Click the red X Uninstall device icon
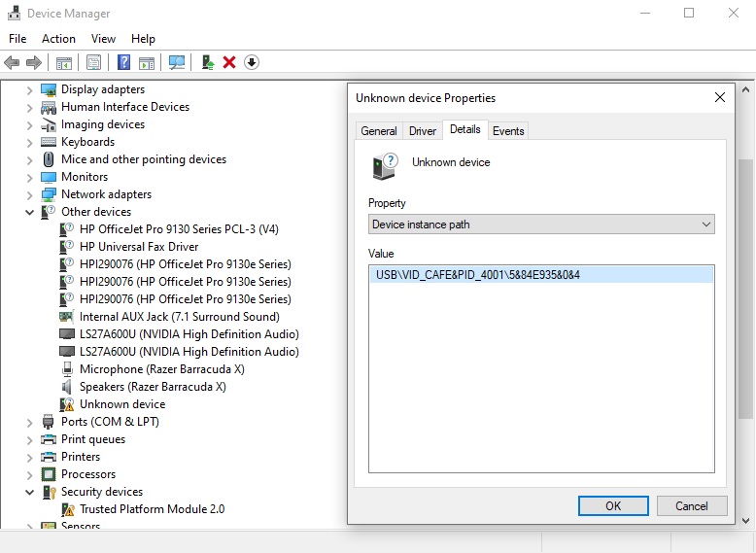Viewport: 756px width, 553px height. 229,62
